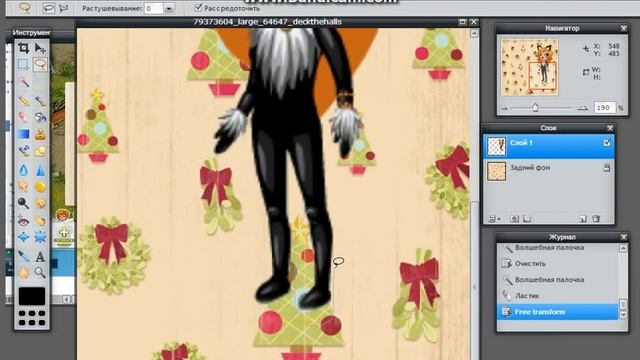Close the Навигатор panel

click(x=623, y=28)
